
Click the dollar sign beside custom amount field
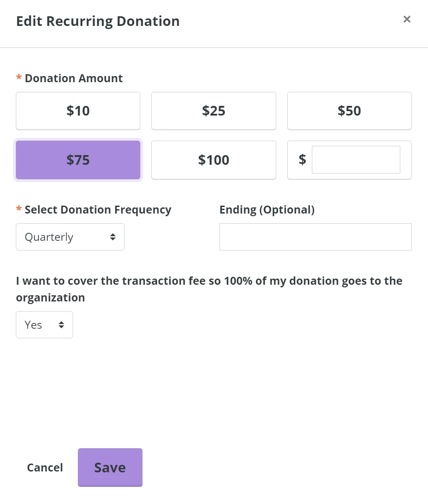pos(302,160)
